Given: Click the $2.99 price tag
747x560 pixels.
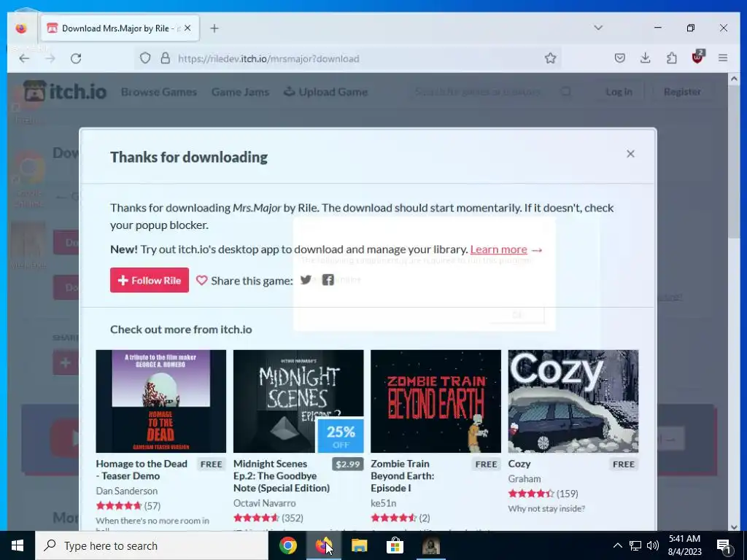Looking at the screenshot, I should (348, 464).
